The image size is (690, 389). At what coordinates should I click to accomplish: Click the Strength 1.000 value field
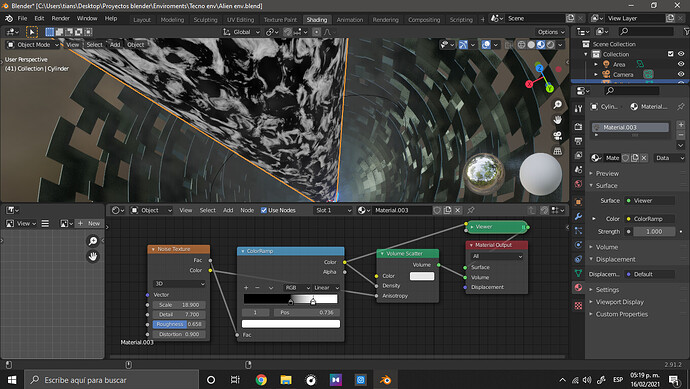tap(654, 231)
